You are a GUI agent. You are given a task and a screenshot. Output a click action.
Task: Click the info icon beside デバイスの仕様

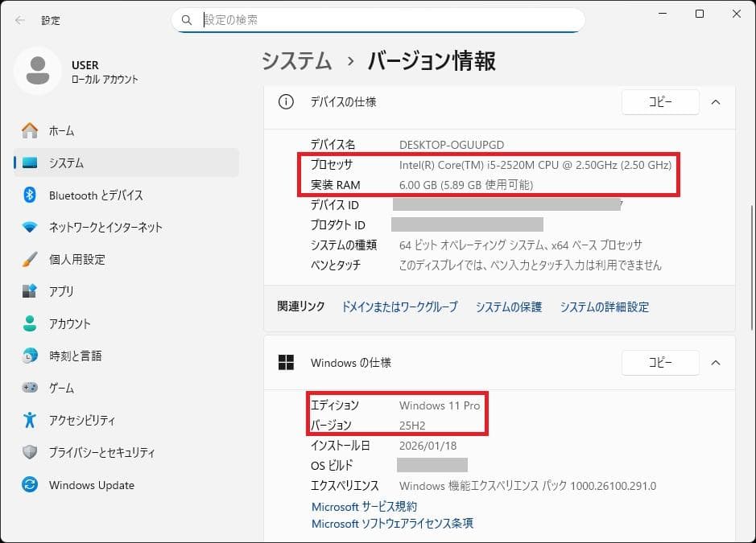[286, 101]
